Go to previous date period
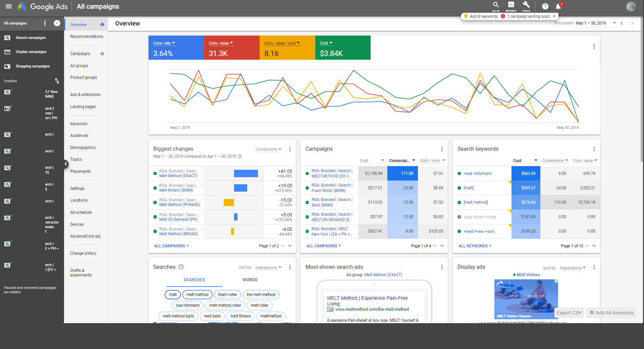The image size is (644, 349). (622, 23)
